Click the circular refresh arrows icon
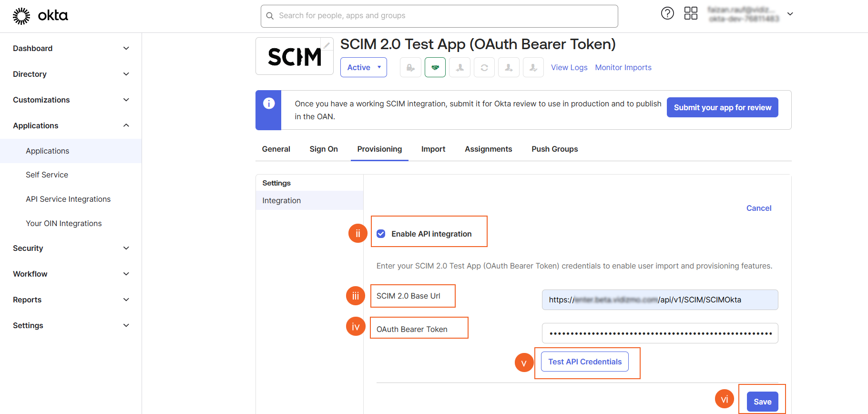The image size is (868, 414). pyautogui.click(x=484, y=67)
